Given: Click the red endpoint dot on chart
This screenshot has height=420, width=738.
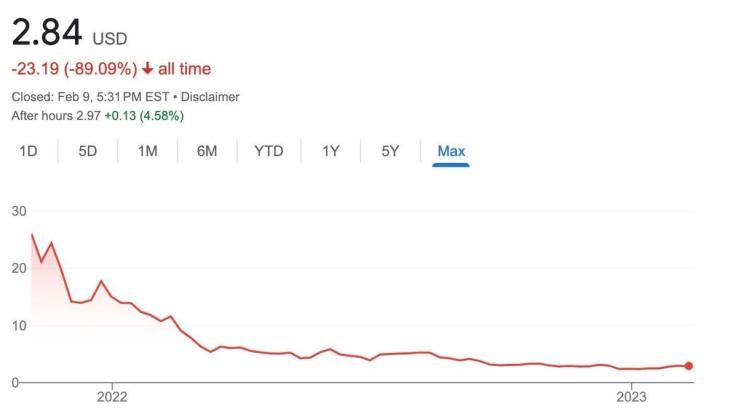Looking at the screenshot, I should pos(688,366).
